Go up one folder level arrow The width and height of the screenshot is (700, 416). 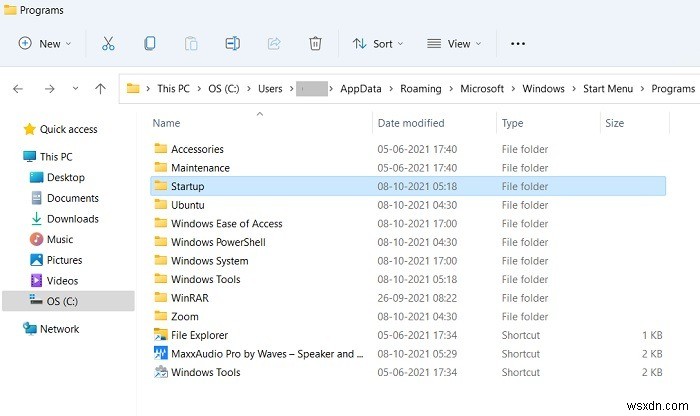tap(100, 88)
